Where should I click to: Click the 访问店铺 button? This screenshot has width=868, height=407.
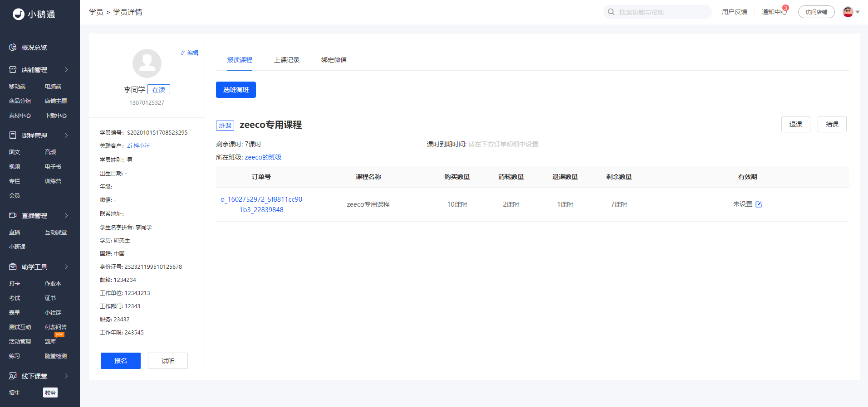[x=816, y=12]
